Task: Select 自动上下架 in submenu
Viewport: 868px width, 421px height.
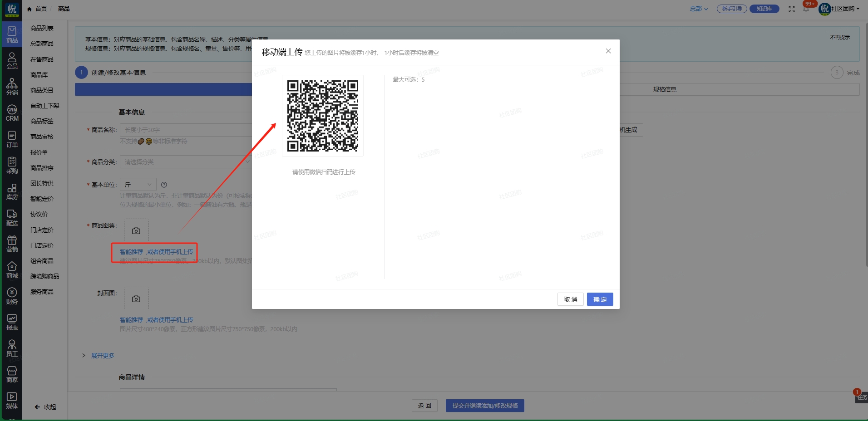Action: 45,106
